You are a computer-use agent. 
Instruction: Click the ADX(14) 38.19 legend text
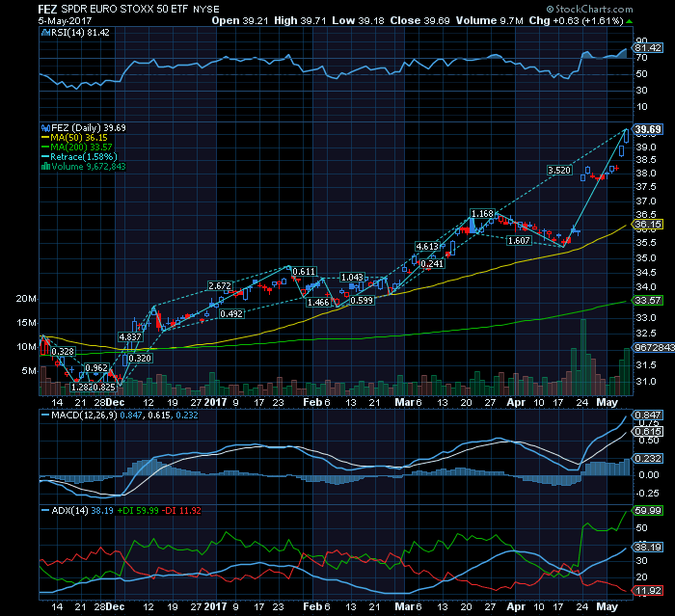(82, 511)
